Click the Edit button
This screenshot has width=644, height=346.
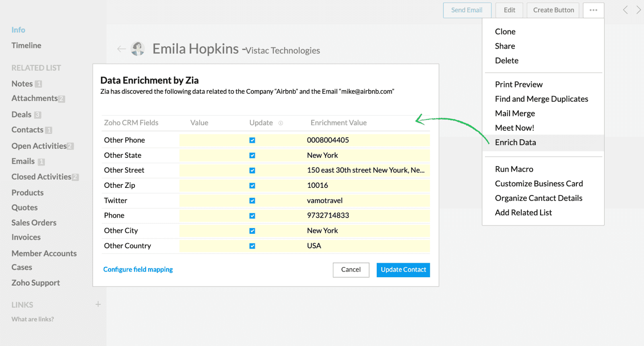point(509,10)
